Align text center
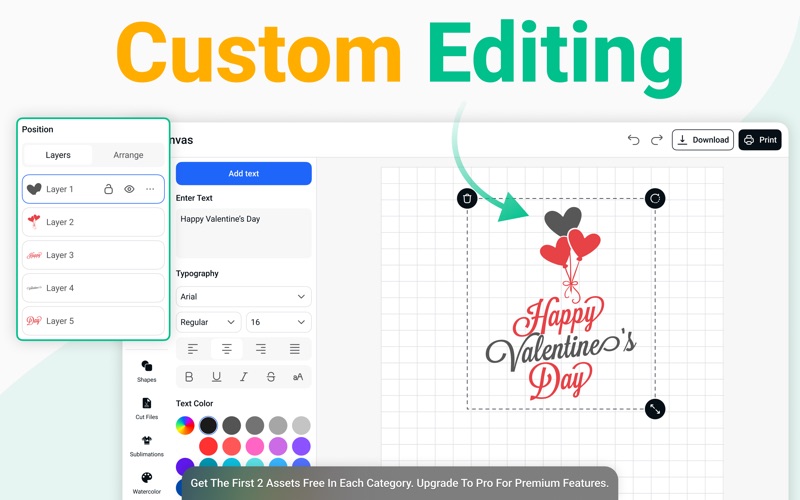 (x=227, y=349)
